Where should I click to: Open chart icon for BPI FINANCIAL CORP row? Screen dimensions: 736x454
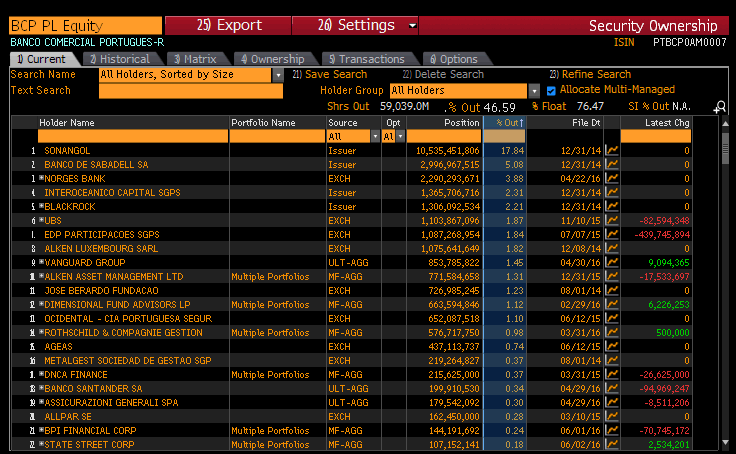pyautogui.click(x=612, y=431)
